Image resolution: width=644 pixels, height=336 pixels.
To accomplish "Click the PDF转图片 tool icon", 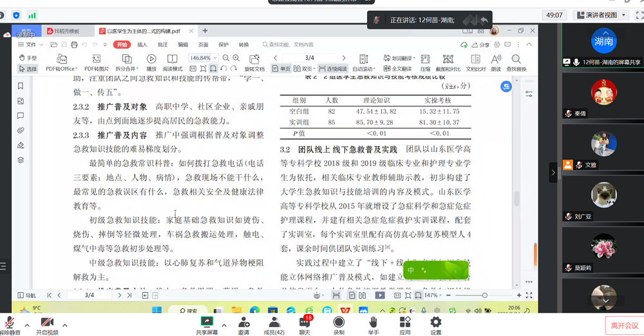I will (x=97, y=59).
